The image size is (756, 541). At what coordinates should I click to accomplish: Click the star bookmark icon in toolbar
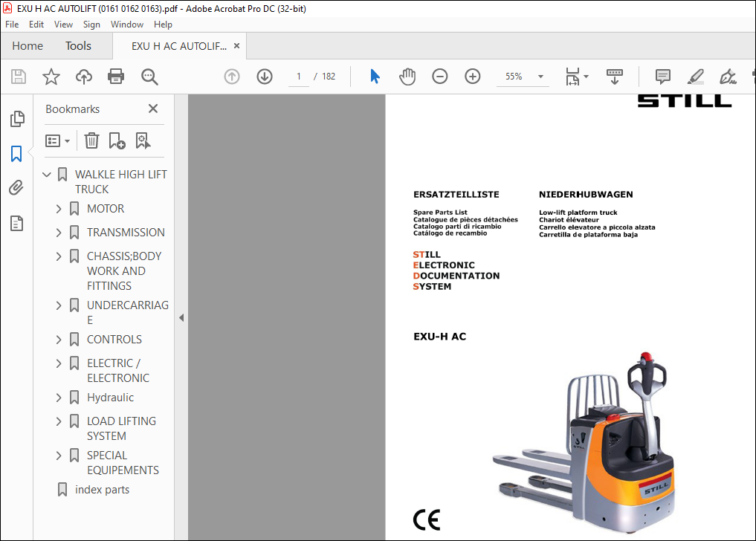[x=51, y=77]
